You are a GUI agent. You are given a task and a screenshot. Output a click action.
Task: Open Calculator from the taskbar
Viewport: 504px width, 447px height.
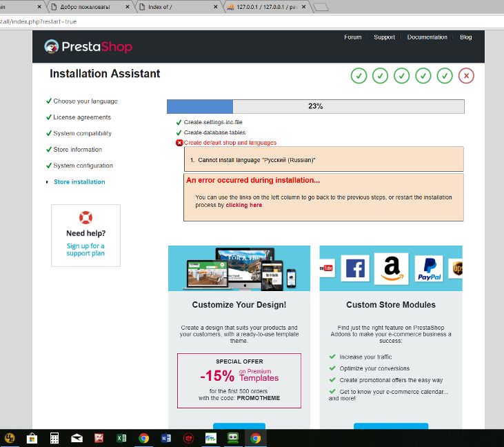[x=54, y=438]
